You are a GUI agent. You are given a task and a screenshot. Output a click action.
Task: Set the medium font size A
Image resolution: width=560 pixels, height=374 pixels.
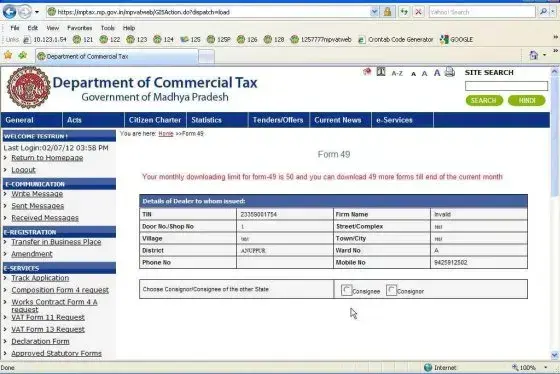pyautogui.click(x=424, y=74)
